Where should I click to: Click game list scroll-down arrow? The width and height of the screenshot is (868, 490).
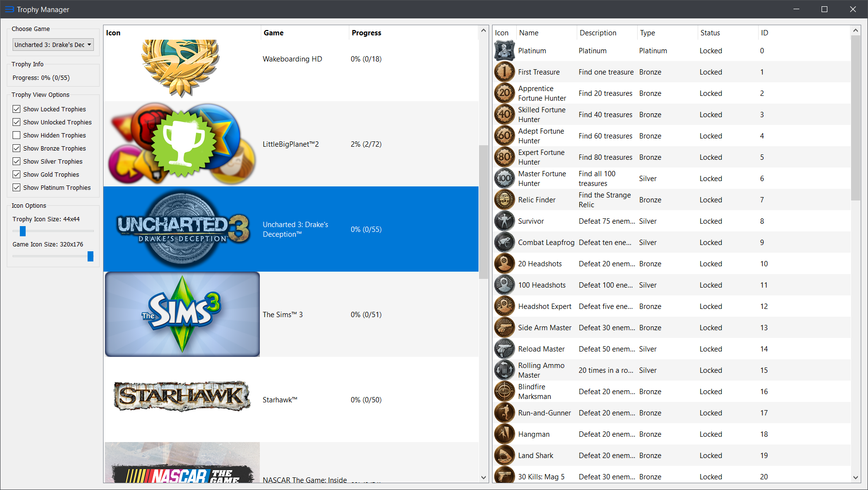point(483,477)
